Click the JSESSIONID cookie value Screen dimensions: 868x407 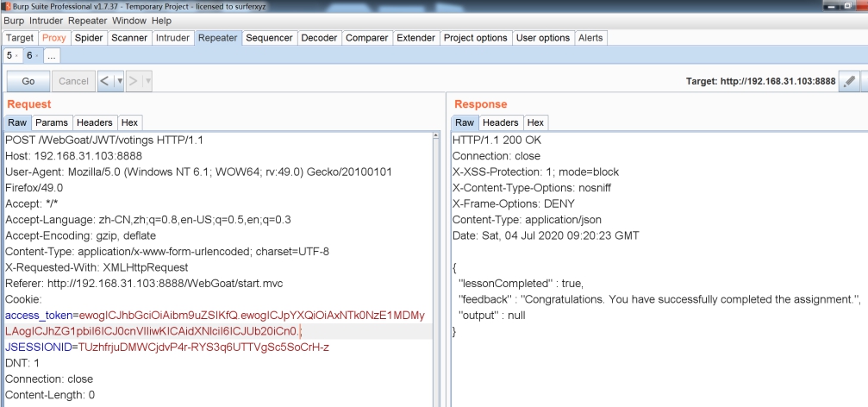point(204,348)
